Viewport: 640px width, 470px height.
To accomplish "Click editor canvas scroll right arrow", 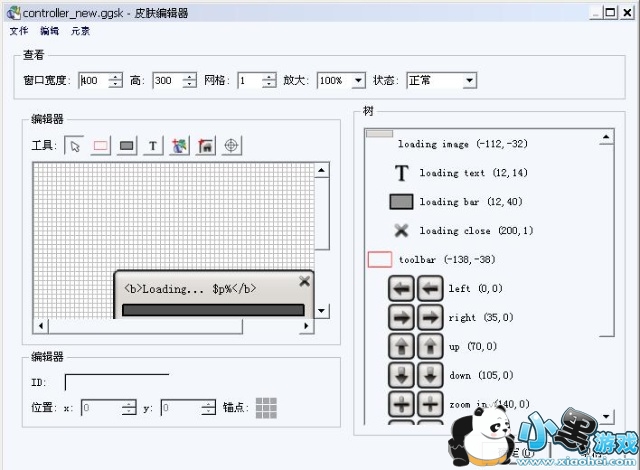I will pos(306,326).
